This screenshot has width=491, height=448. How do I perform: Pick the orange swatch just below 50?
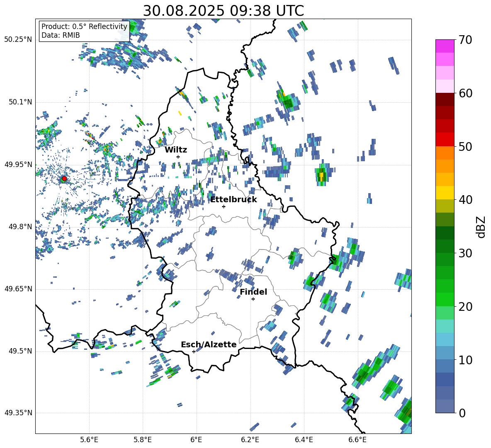445,153
